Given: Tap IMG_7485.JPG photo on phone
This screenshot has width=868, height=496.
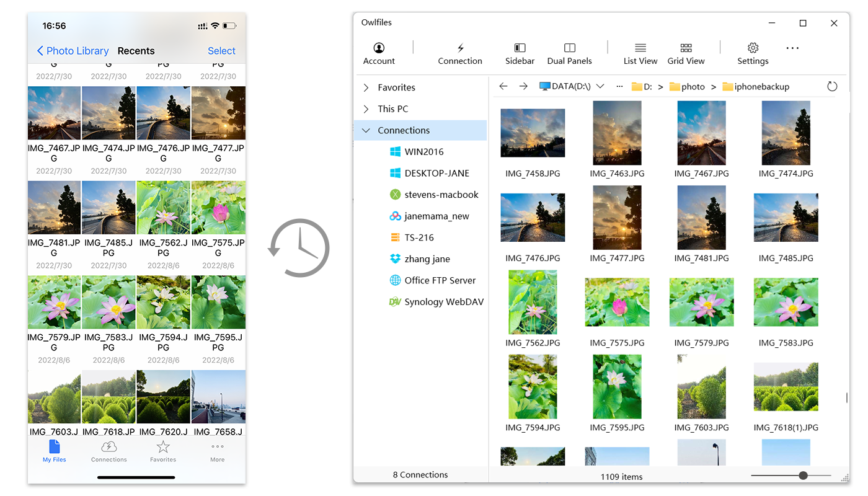Looking at the screenshot, I should tap(108, 208).
